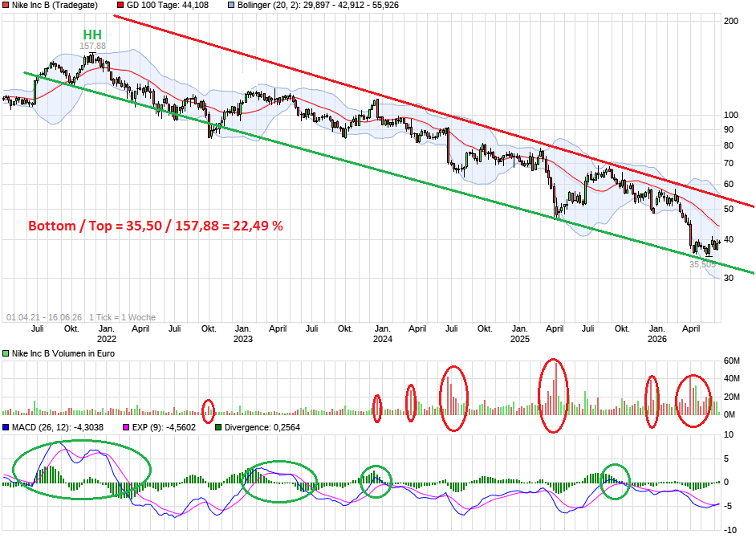Click the '2022' year label on time axis

point(107,339)
